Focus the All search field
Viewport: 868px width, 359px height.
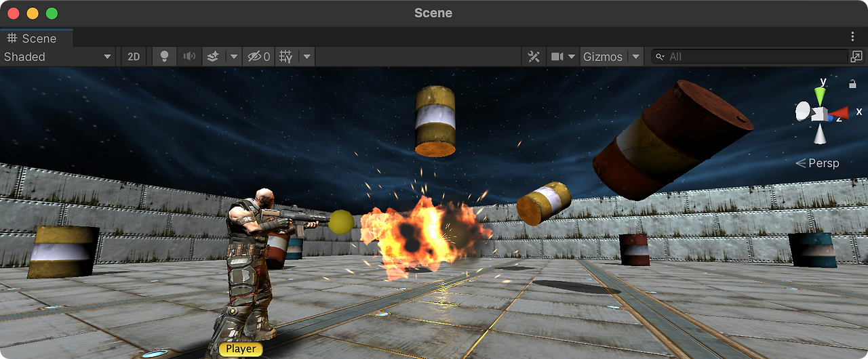point(749,57)
